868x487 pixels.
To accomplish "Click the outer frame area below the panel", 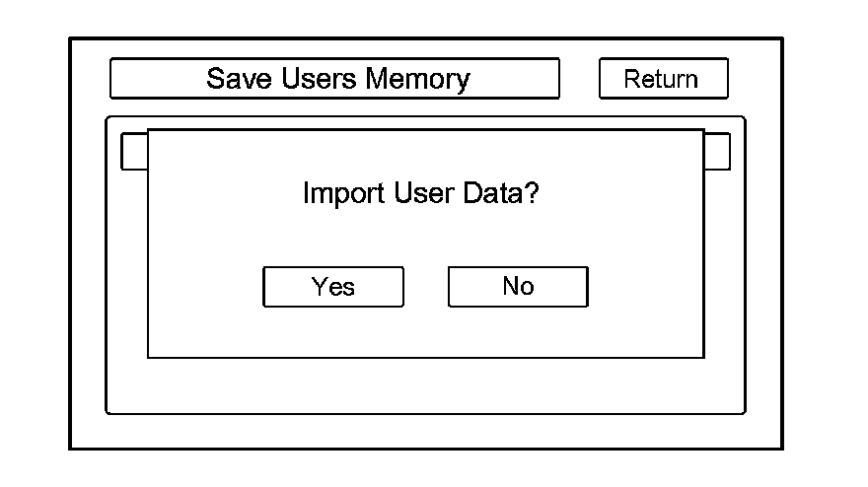I will (424, 432).
